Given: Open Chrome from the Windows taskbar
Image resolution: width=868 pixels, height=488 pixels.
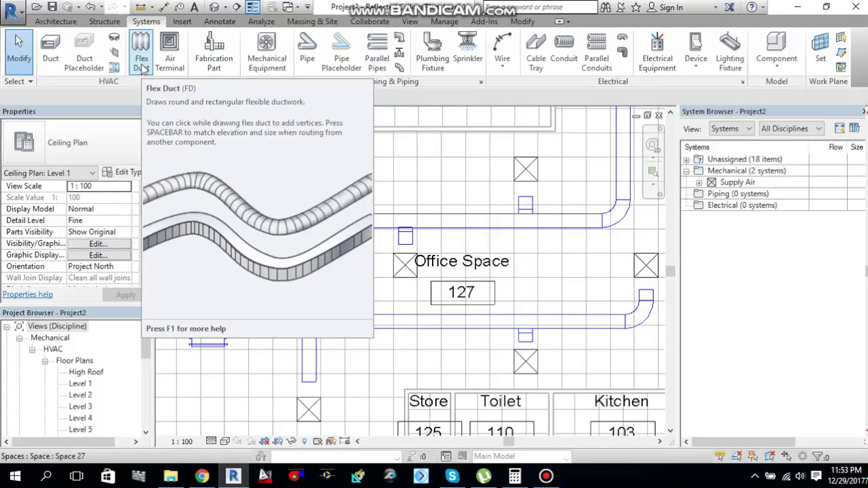Looking at the screenshot, I should click(202, 476).
